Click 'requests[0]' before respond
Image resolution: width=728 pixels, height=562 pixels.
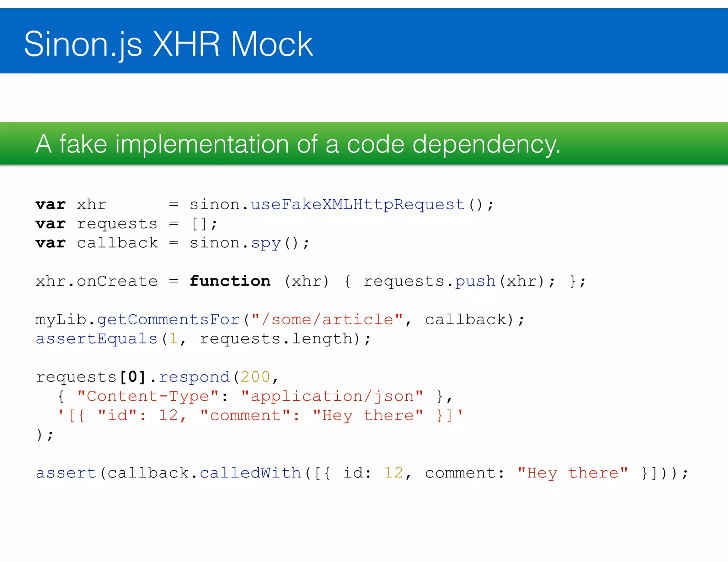[x=91, y=377]
